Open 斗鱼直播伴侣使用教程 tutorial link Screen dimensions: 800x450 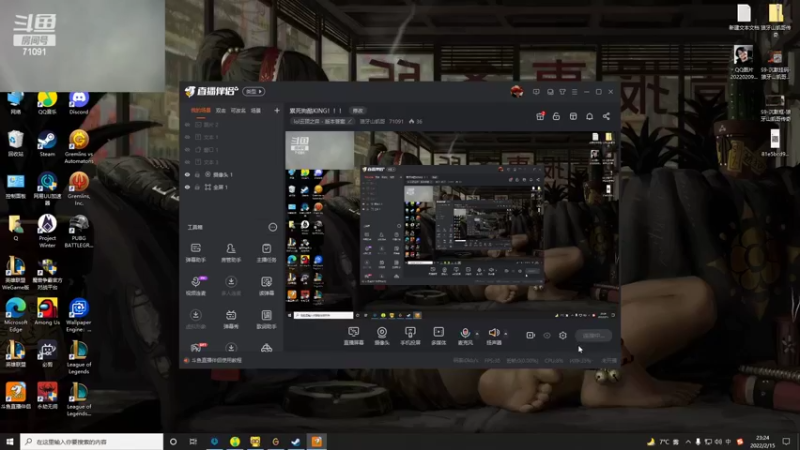pyautogui.click(x=217, y=360)
